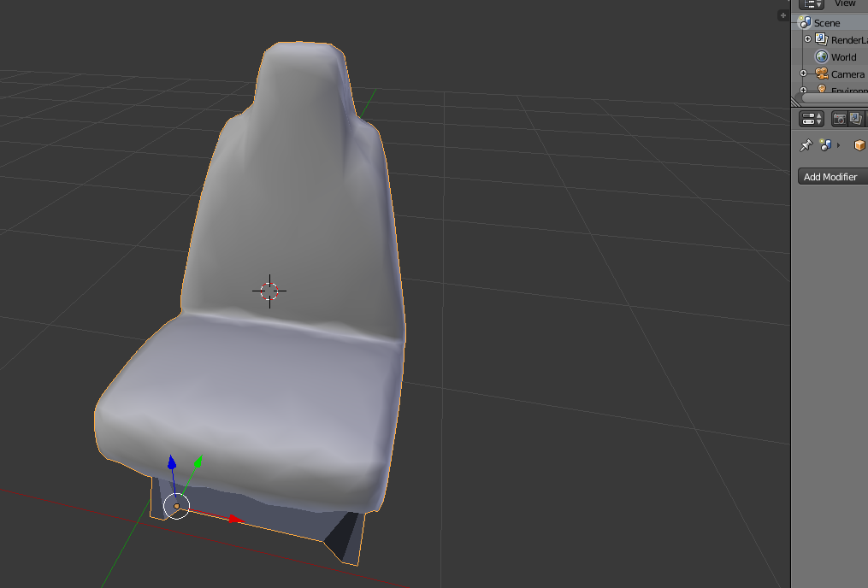868x588 pixels.
Task: Click the Scene icon in the outliner
Action: (x=805, y=23)
